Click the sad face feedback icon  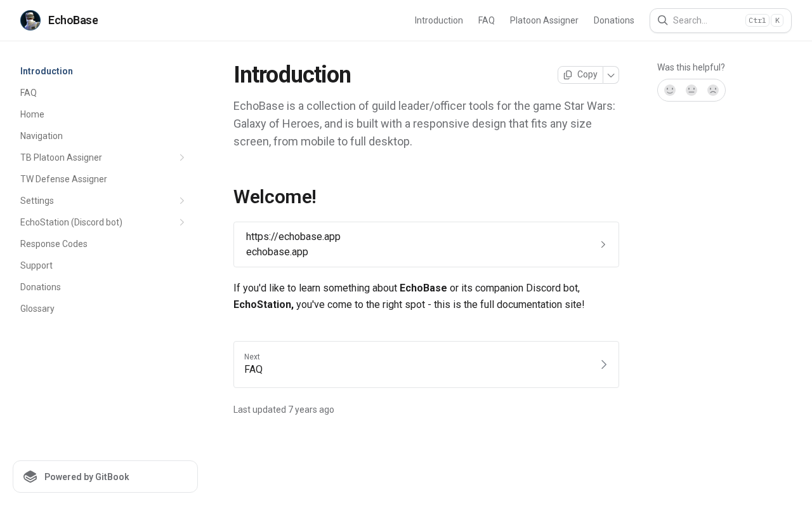click(x=713, y=90)
